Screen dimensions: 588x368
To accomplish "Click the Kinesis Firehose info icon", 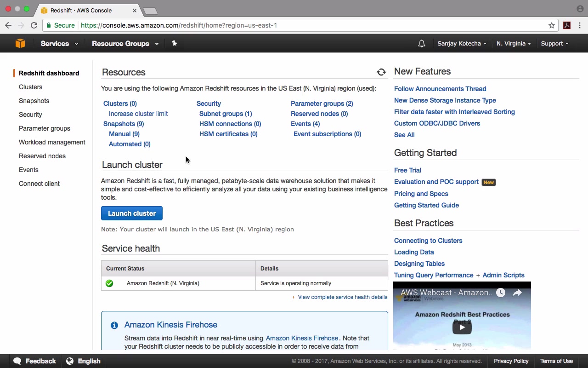I will [114, 325].
